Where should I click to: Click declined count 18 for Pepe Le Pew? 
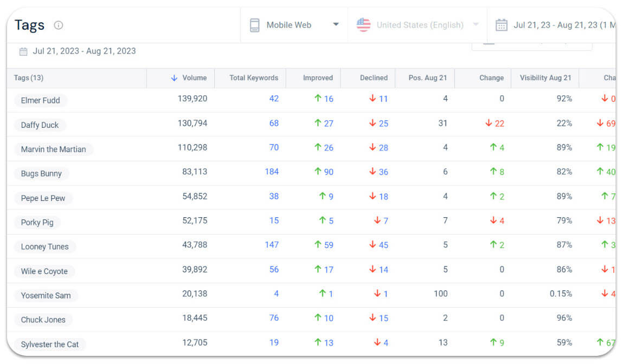tap(383, 197)
